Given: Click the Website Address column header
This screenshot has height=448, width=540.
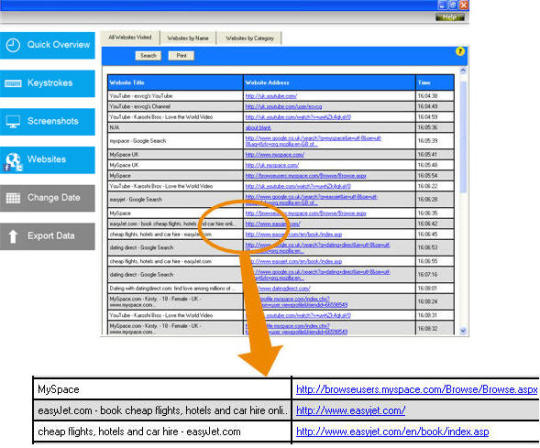Looking at the screenshot, I should pos(330,83).
